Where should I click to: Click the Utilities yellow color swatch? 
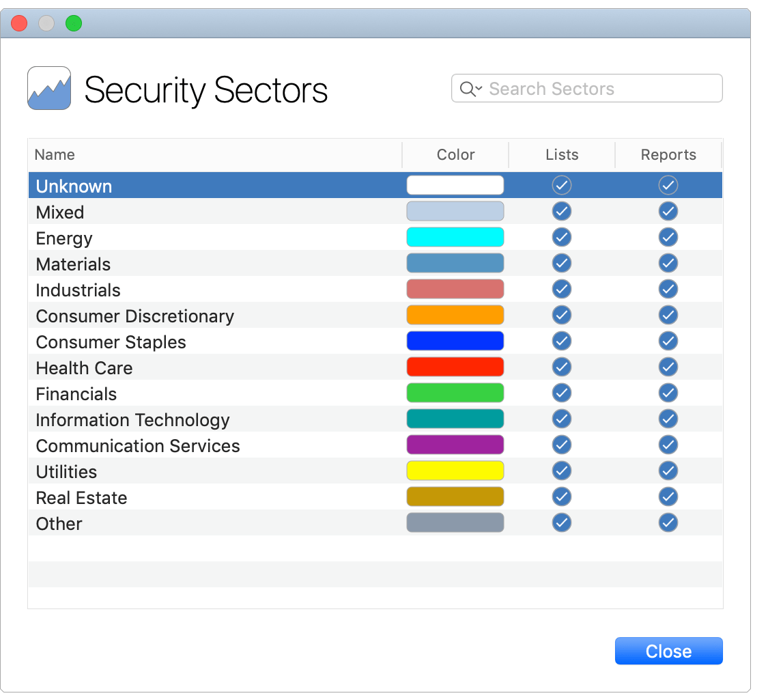tap(455, 471)
